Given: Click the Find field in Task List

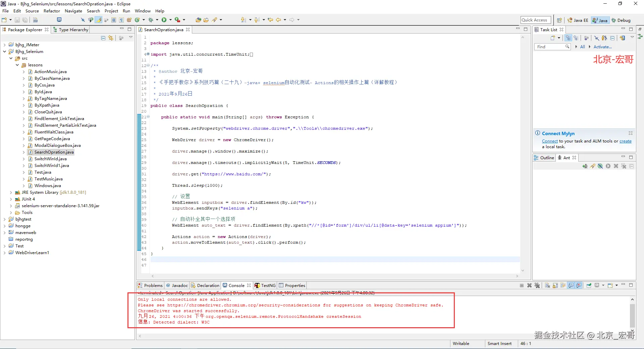Looking at the screenshot, I should point(552,47).
